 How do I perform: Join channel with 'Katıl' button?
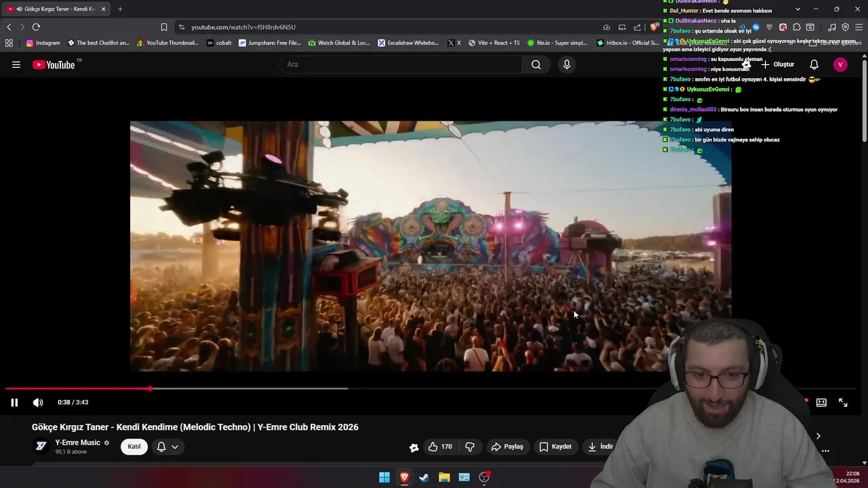tap(134, 447)
